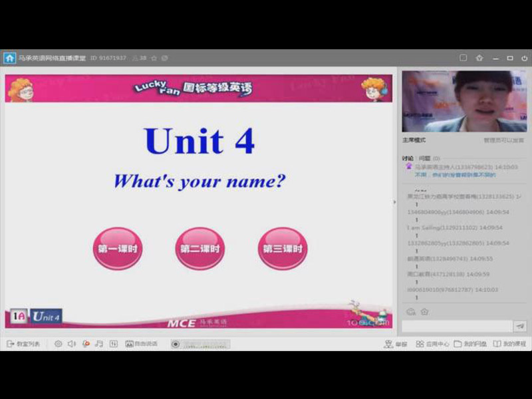Open the 教室列表 classroom list
This screenshot has width=532, height=399.
[x=23, y=344]
